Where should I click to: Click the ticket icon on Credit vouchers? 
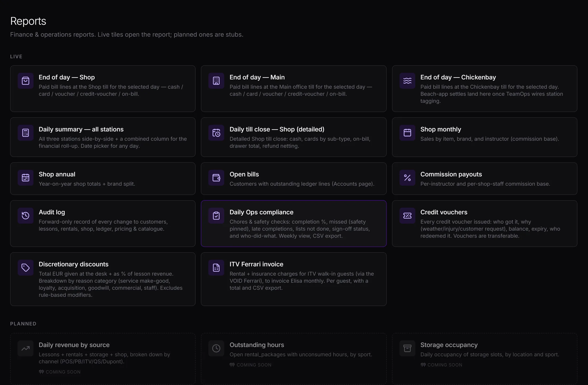[x=407, y=216]
